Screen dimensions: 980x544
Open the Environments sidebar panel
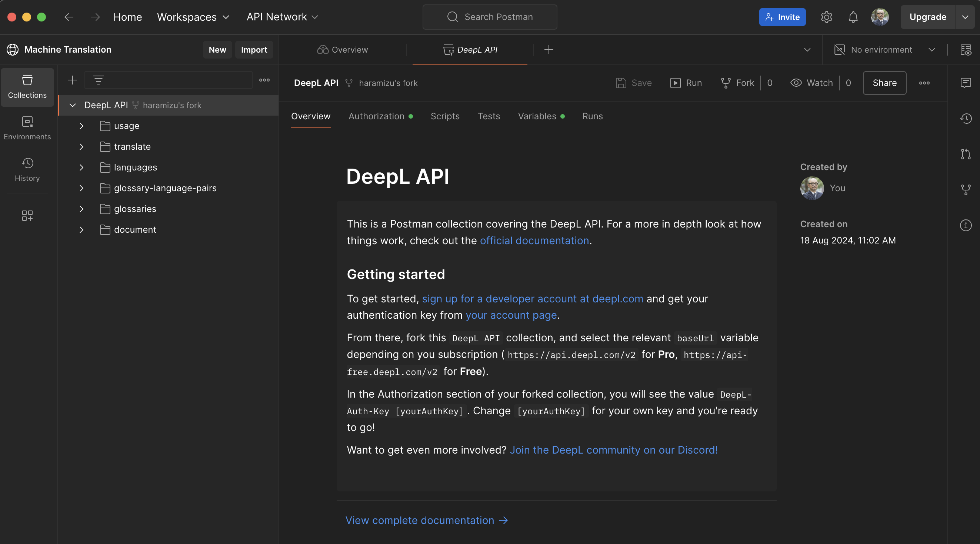point(27,128)
